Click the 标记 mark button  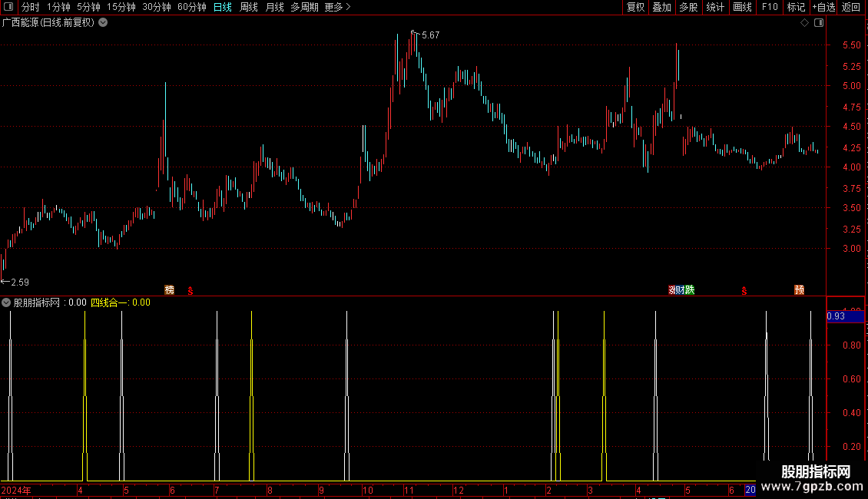click(x=796, y=7)
